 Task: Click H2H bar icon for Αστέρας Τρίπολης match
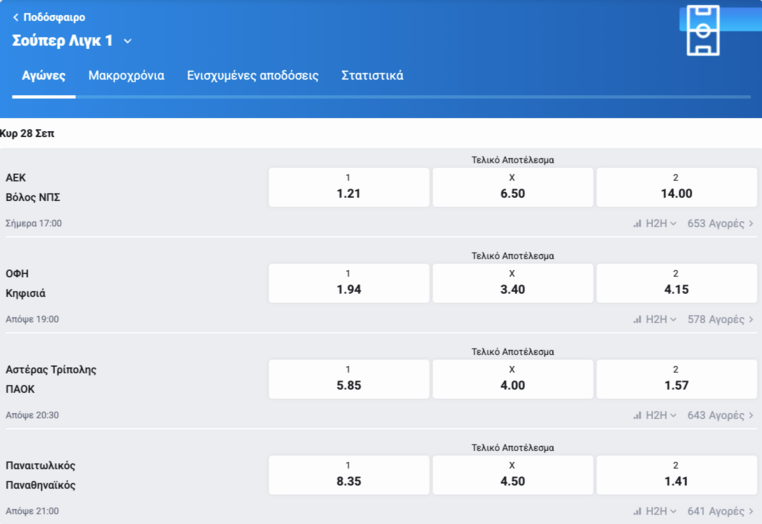(x=637, y=415)
